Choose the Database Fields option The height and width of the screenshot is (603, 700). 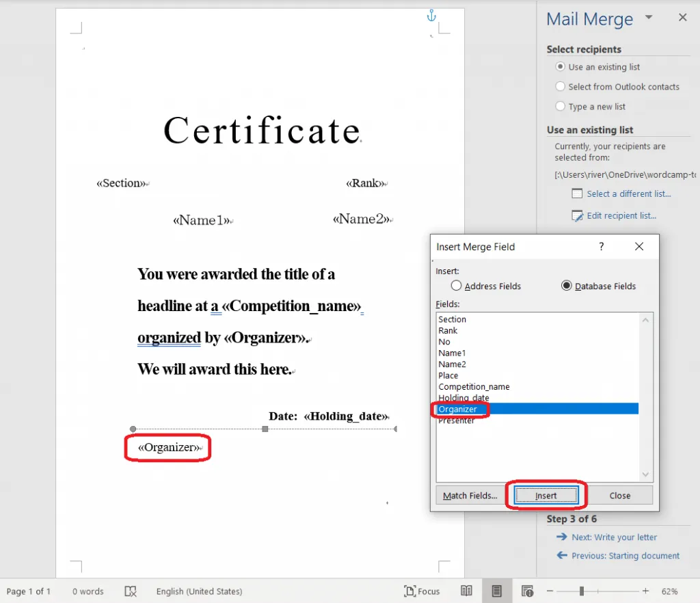[x=566, y=286]
